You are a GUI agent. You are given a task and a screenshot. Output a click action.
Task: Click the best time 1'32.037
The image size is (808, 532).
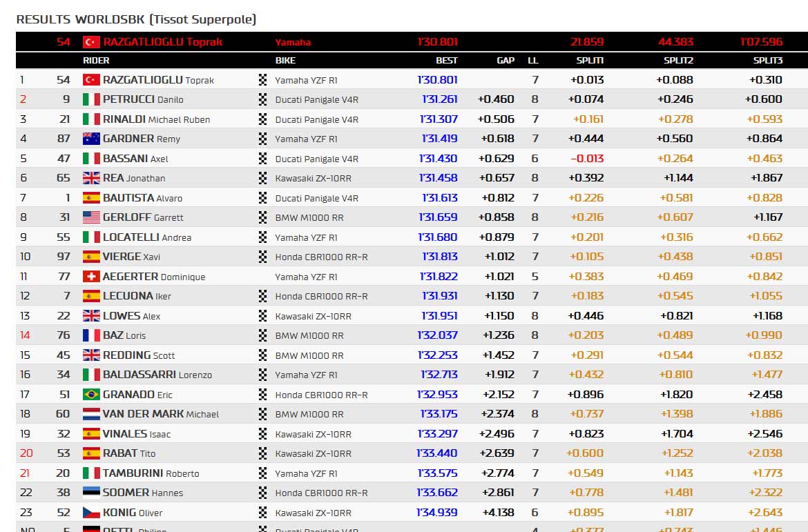(438, 335)
